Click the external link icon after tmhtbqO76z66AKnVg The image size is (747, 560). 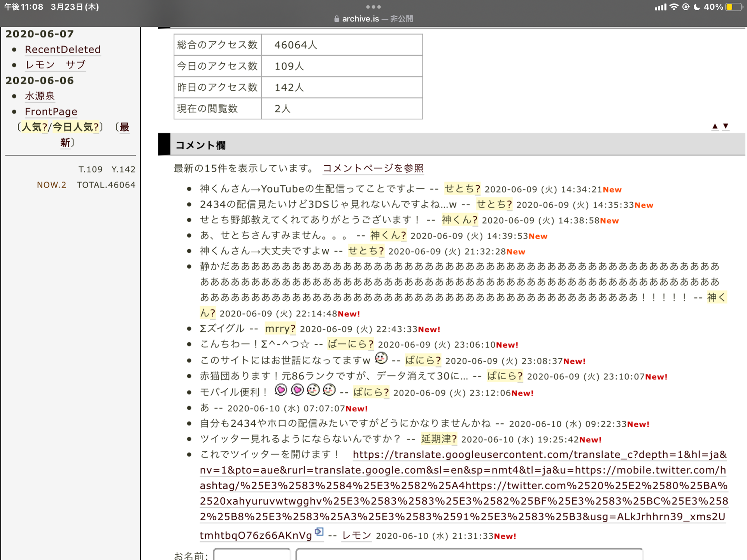[x=319, y=532]
